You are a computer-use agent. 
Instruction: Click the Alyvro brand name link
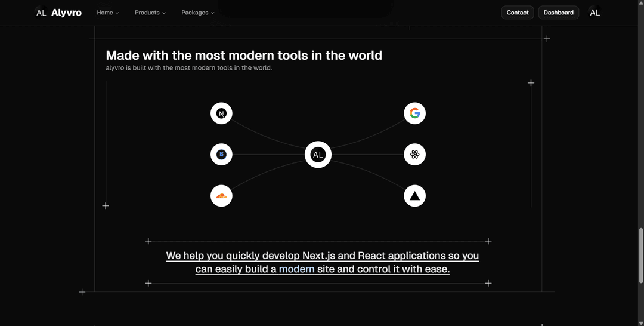(66, 13)
